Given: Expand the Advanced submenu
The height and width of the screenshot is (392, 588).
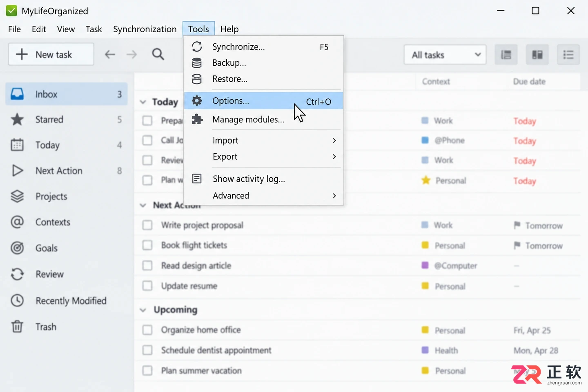Looking at the screenshot, I should pos(263,196).
